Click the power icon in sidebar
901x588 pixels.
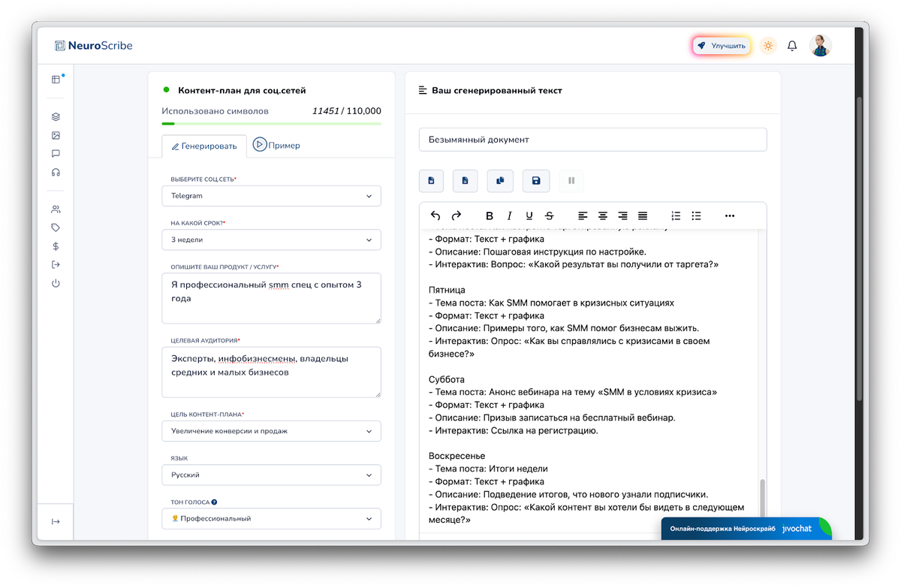(x=56, y=283)
